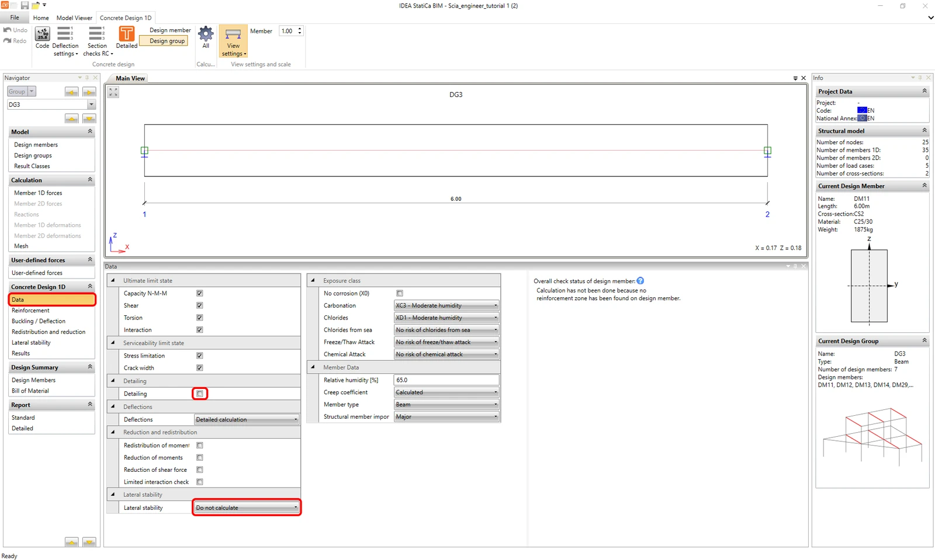The width and height of the screenshot is (935, 560).
Task: Open the Carbonation exposure class dropdown
Action: click(x=446, y=305)
